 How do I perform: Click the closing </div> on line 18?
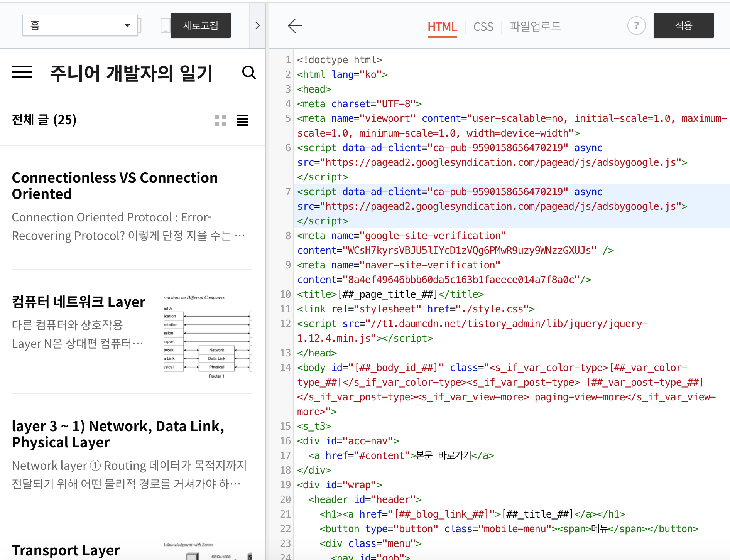314,470
